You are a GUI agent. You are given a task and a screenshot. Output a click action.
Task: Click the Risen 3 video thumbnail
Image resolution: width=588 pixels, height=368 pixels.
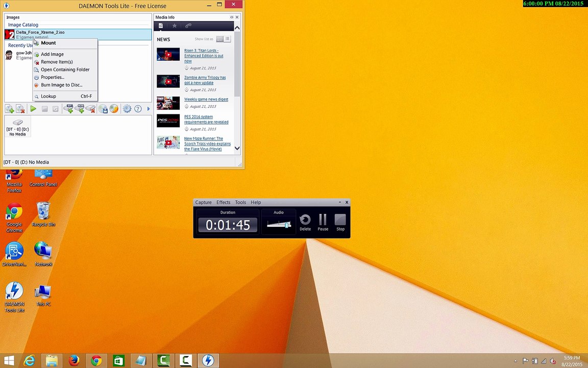(x=168, y=55)
